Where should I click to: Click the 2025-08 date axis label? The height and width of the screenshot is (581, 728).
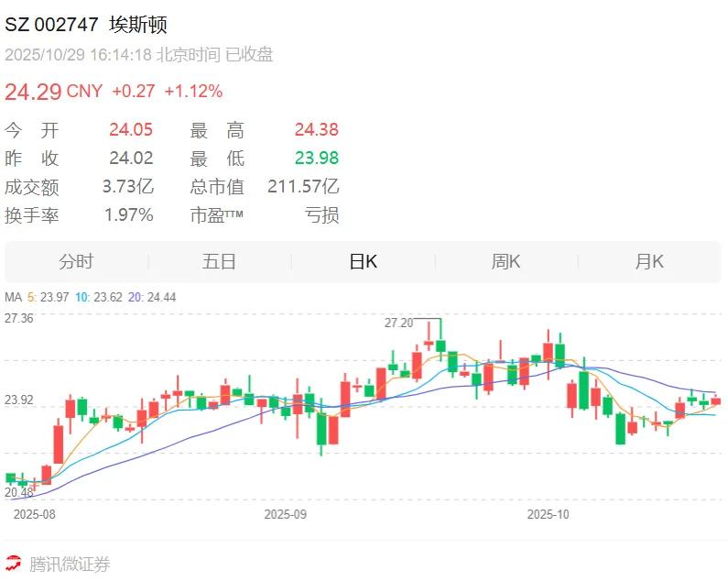click(x=35, y=514)
